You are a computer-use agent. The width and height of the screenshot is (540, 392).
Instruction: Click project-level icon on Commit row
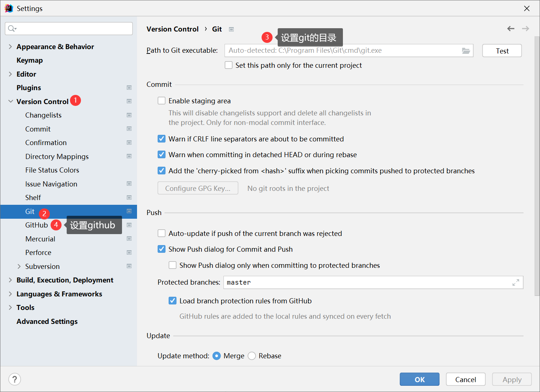point(129,129)
